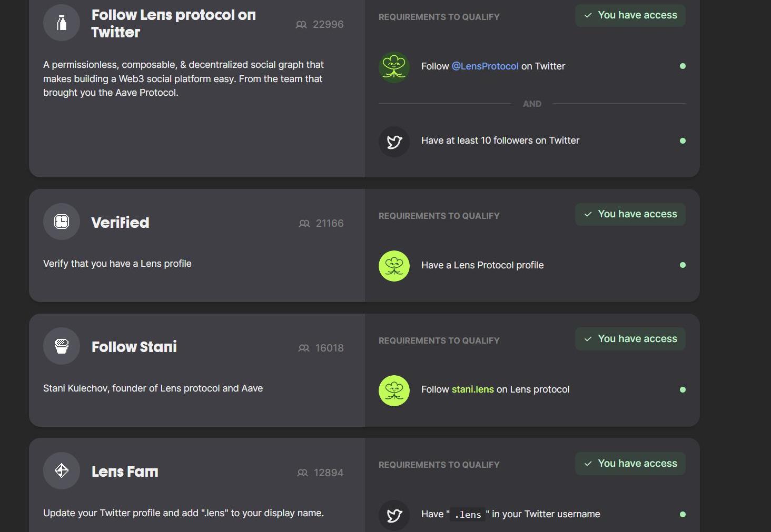Click You have access badge for Lens Fam role
The height and width of the screenshot is (532, 771).
click(630, 464)
